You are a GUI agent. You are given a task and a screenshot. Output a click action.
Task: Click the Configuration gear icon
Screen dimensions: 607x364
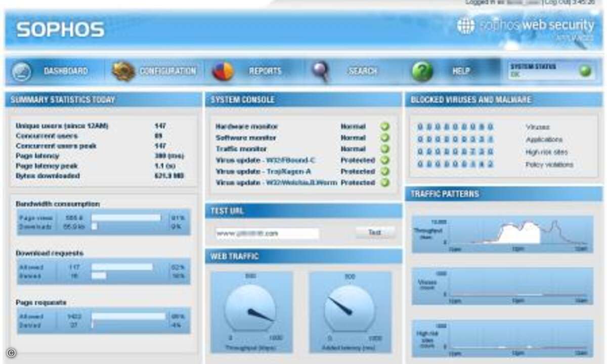tap(123, 71)
